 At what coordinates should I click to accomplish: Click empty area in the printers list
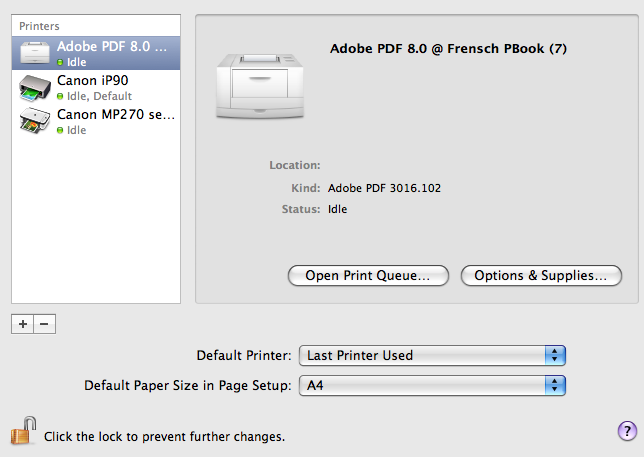coord(96,220)
